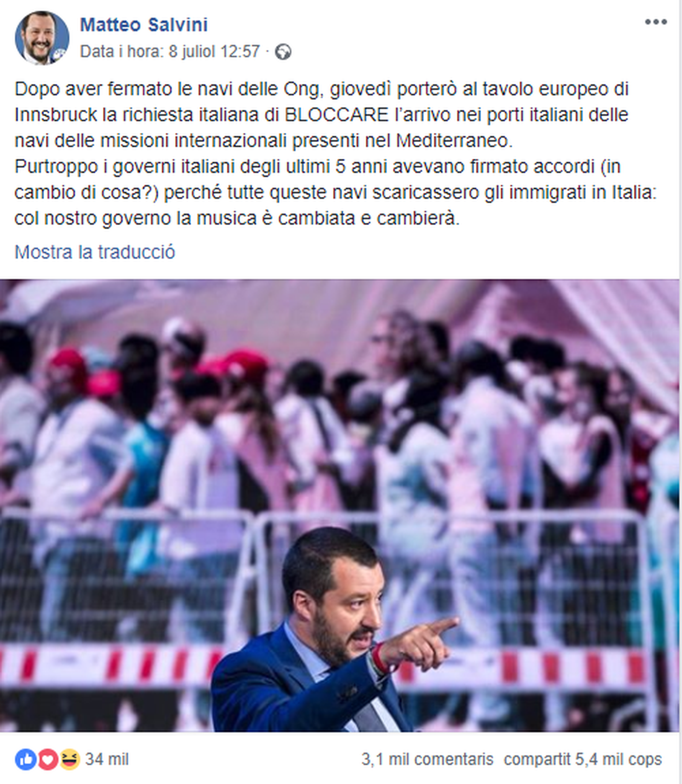Open the Matteo Salvini profile name link
The image size is (682, 784).
click(144, 25)
